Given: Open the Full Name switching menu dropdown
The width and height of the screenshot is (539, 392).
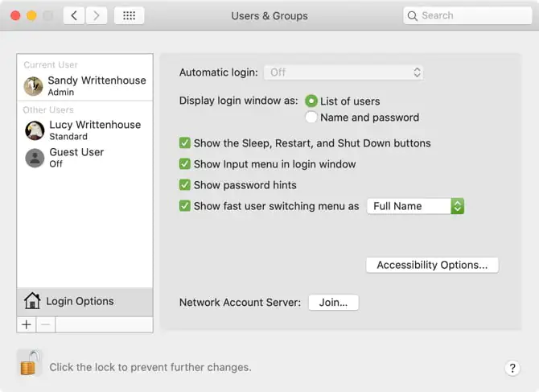Looking at the screenshot, I should click(415, 206).
